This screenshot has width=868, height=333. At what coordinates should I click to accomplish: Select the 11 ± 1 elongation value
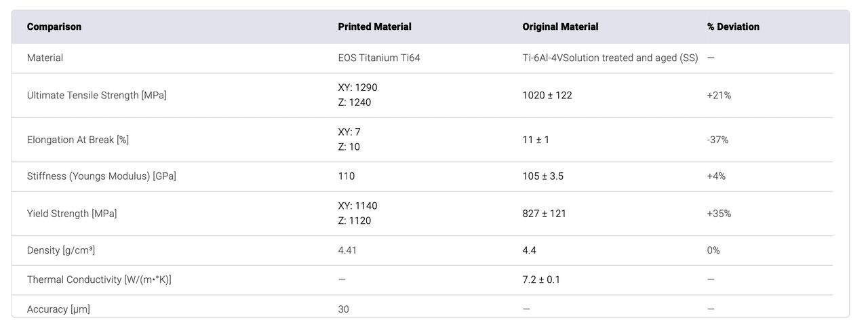[536, 140]
